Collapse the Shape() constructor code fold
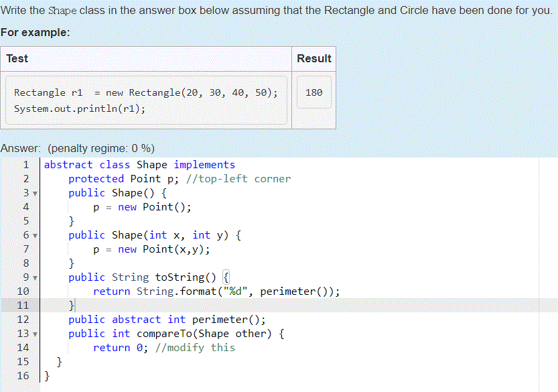This screenshot has width=558, height=392. pos(35,193)
